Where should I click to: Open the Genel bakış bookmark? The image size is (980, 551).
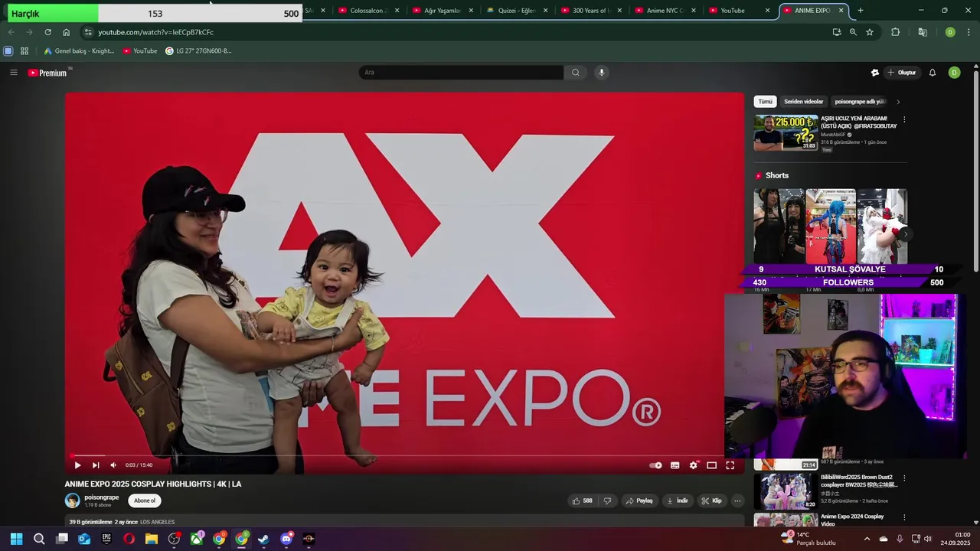[x=79, y=51]
